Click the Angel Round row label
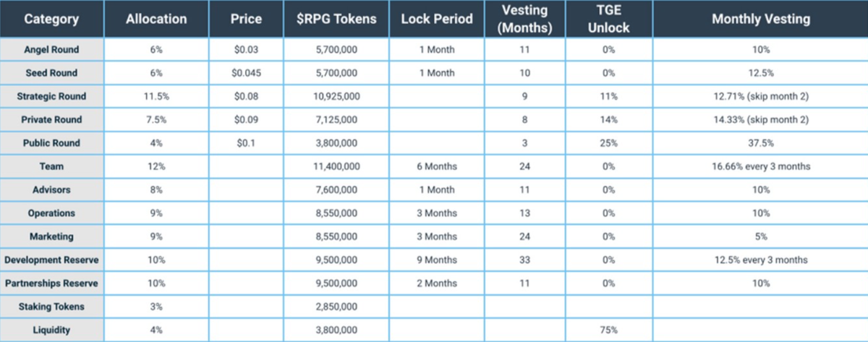Image resolution: width=868 pixels, height=342 pixels. click(x=51, y=50)
